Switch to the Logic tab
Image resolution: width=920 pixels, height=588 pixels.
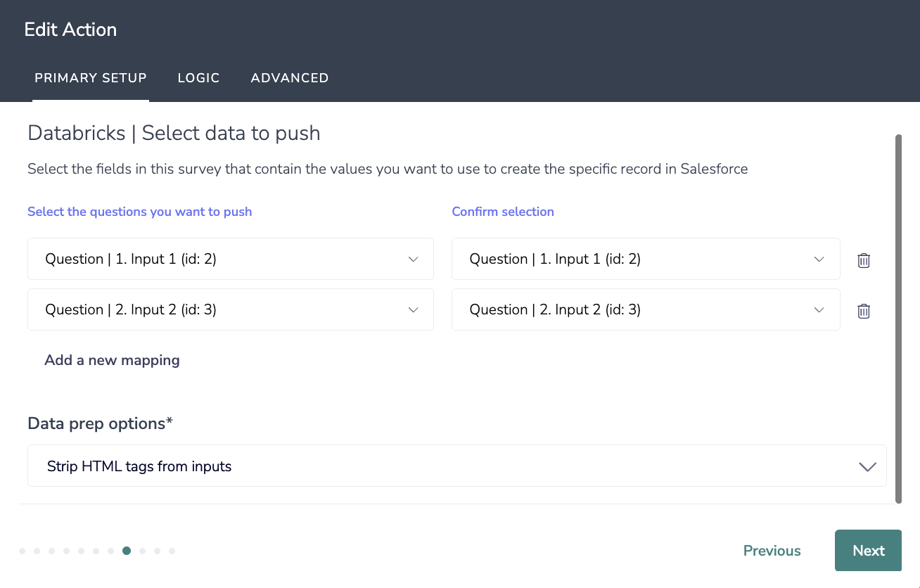(x=198, y=78)
